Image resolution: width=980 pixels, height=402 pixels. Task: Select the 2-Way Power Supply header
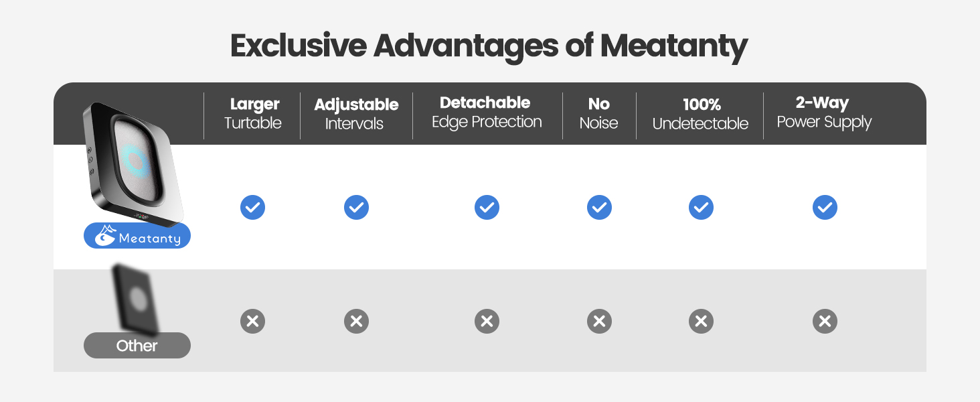pyautogui.click(x=824, y=113)
